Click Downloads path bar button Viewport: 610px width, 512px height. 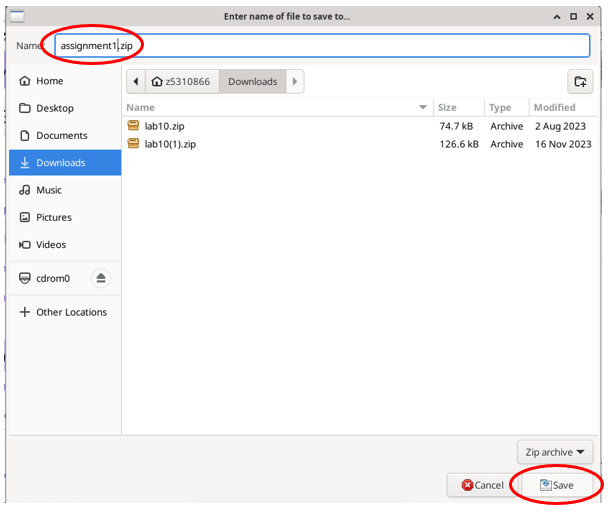click(x=252, y=81)
